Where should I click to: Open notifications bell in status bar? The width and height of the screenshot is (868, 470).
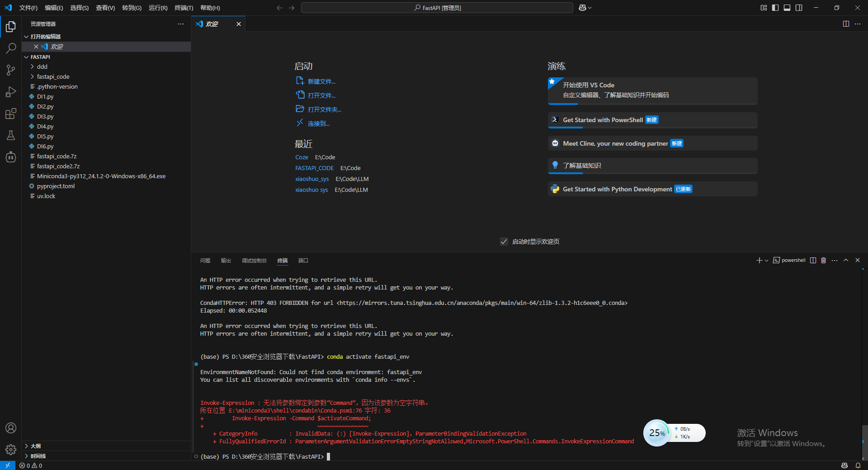tap(858, 465)
